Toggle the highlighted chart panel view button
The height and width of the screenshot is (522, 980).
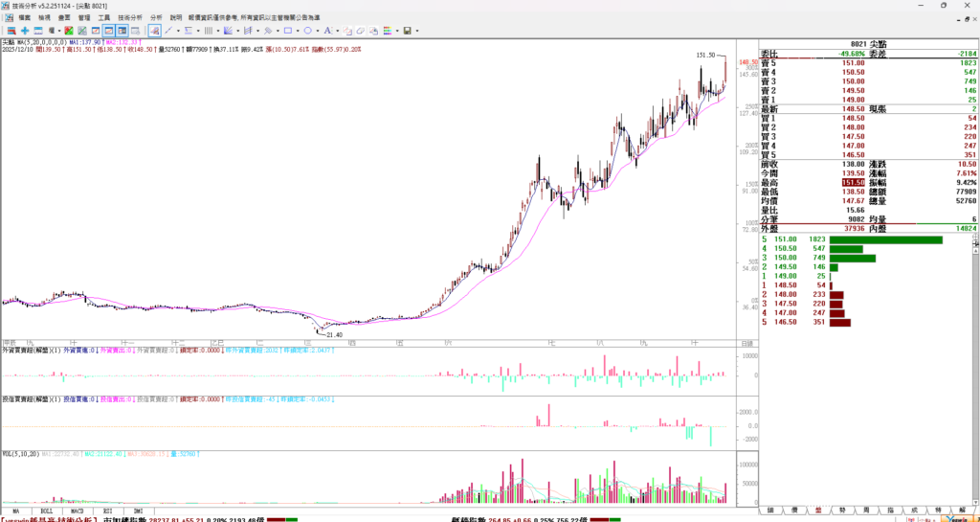pyautogui.click(x=109, y=31)
